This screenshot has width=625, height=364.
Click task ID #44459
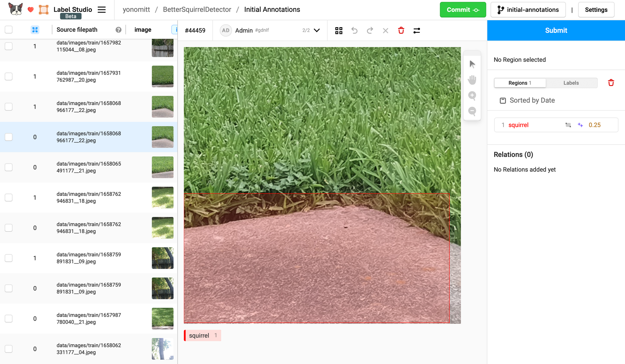pos(195,30)
